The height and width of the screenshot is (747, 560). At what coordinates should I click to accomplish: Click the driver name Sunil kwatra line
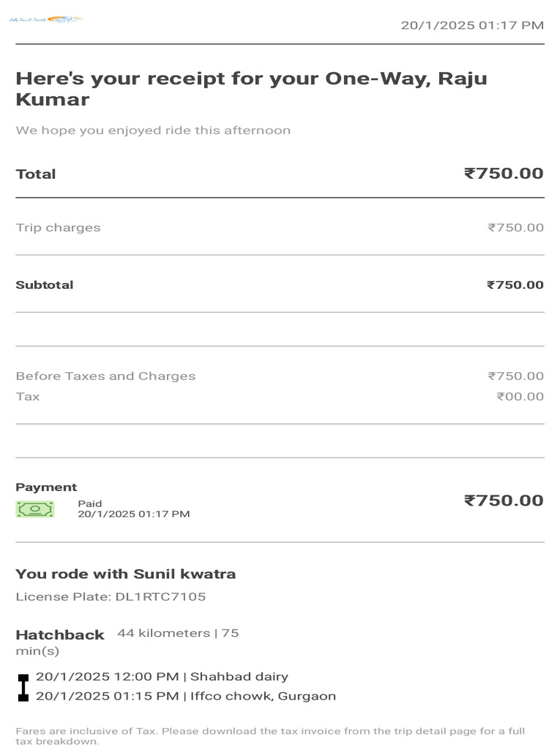coord(125,574)
